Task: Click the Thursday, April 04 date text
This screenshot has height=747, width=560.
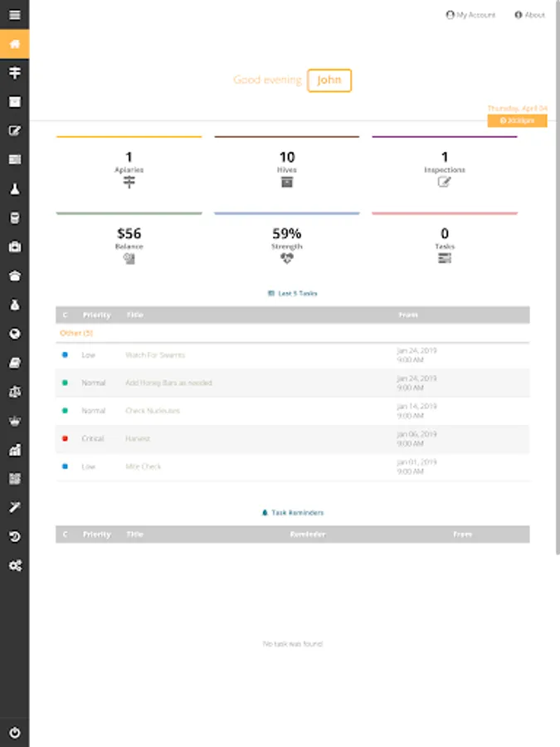Action: pyautogui.click(x=517, y=108)
